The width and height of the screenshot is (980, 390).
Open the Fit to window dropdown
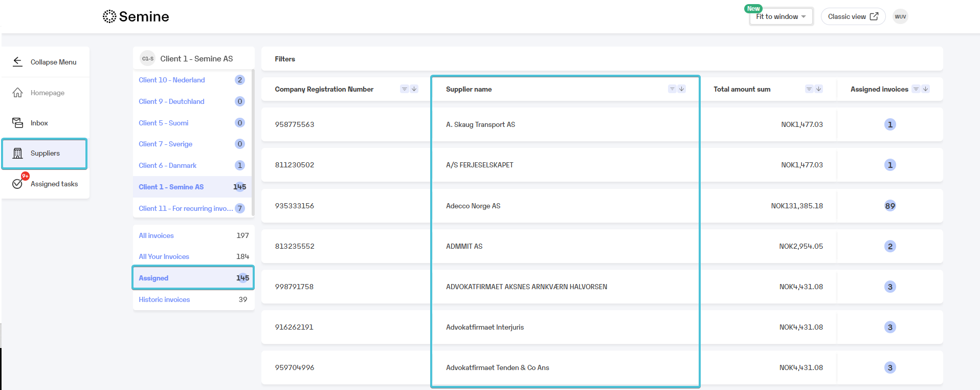click(781, 16)
